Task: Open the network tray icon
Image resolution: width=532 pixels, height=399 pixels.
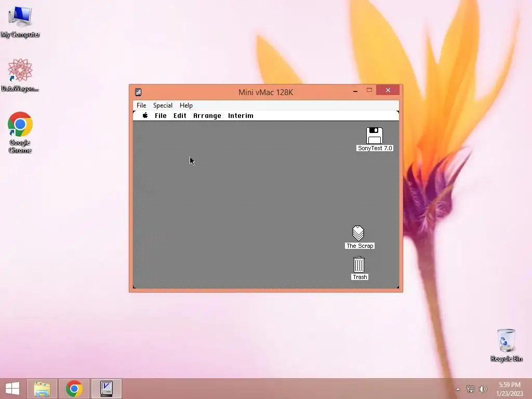Action: [x=471, y=389]
